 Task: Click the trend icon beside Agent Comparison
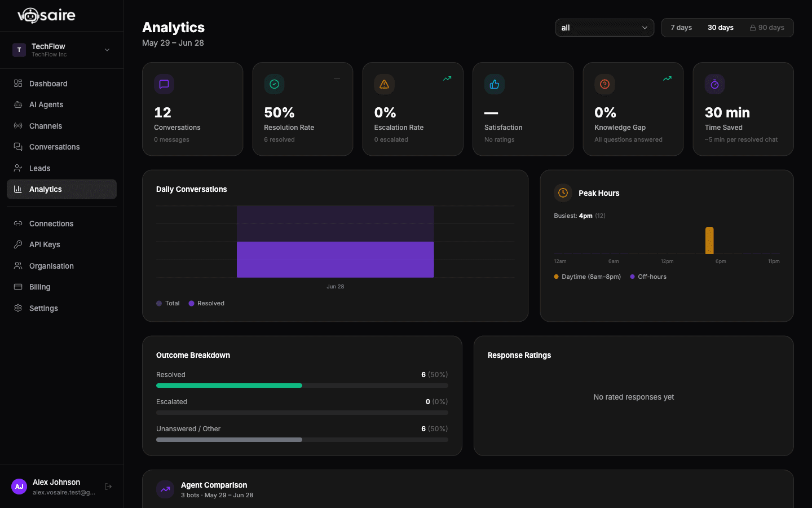coord(165,489)
